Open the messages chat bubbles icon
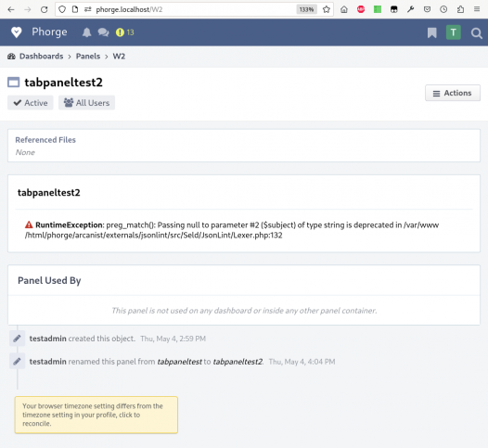 pos(103,32)
